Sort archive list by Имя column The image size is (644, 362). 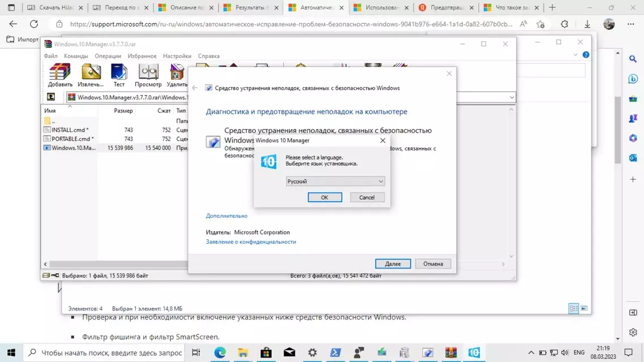click(50, 111)
